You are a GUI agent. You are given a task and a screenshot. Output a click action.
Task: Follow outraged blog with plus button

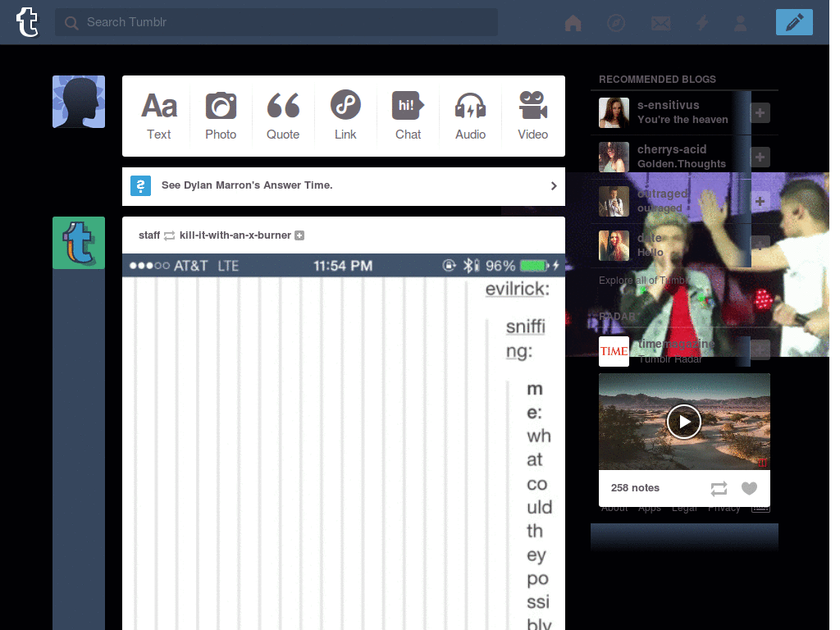pos(760,202)
